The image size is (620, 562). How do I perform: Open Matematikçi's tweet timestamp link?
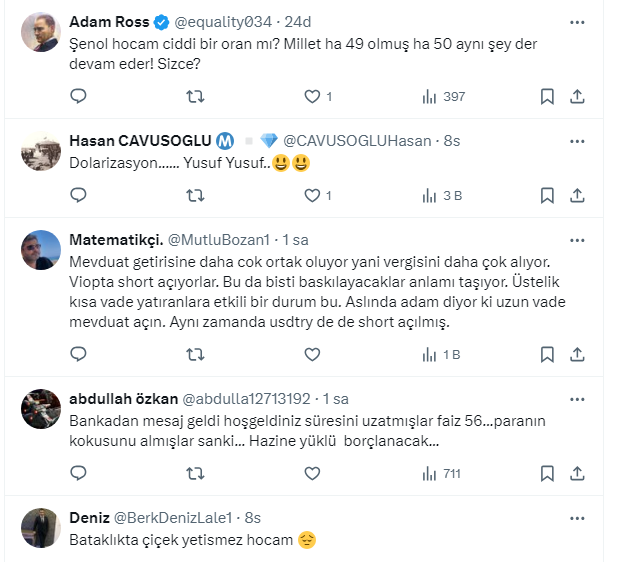(294, 241)
